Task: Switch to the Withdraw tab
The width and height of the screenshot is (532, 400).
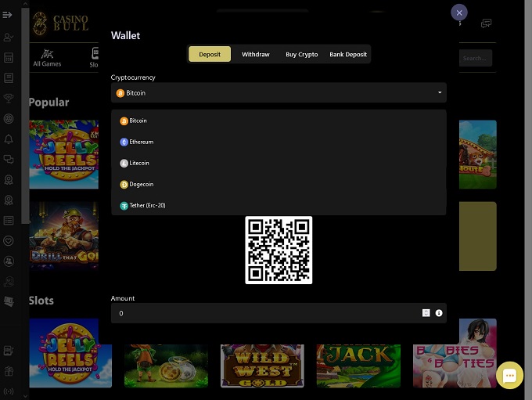Action: tap(255, 55)
